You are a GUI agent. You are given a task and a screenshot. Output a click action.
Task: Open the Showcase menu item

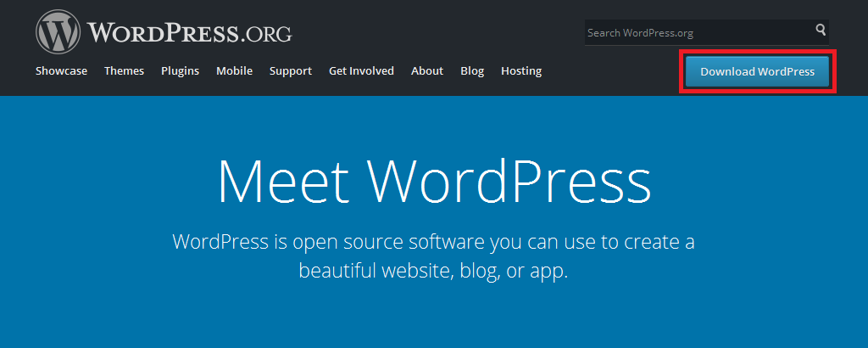tap(61, 71)
